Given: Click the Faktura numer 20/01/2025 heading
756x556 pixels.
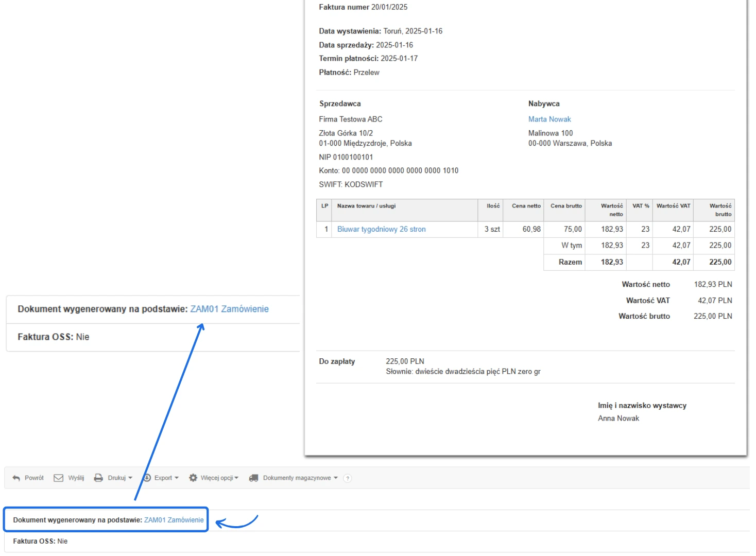Looking at the screenshot, I should coord(363,7).
